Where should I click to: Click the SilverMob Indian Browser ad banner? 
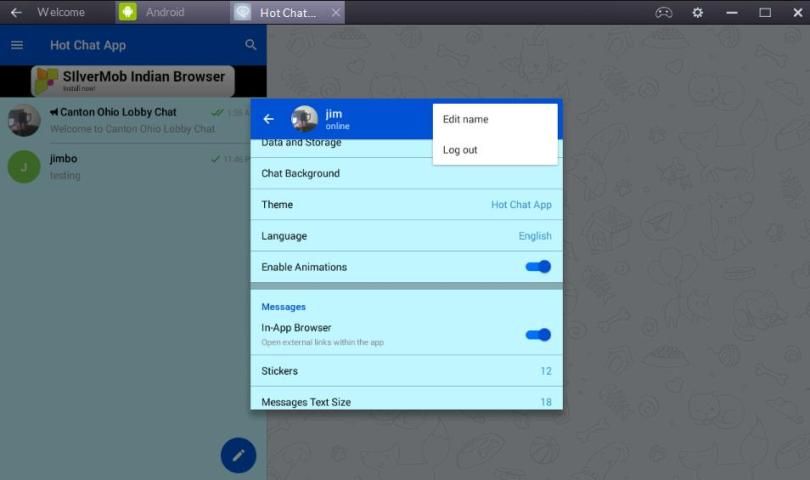click(x=133, y=81)
